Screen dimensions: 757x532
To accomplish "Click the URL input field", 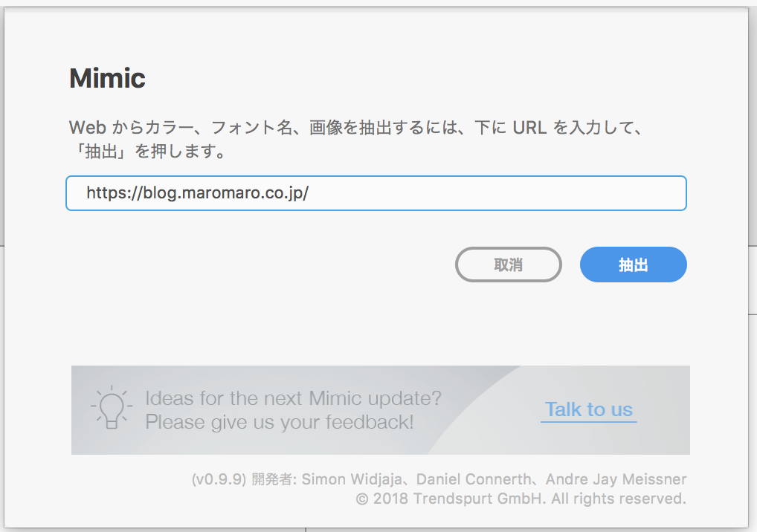I will coord(376,193).
